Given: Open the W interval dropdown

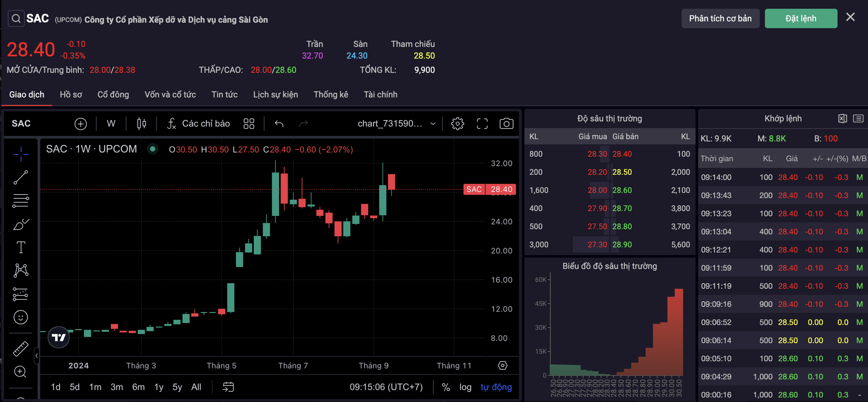Looking at the screenshot, I should (x=111, y=124).
